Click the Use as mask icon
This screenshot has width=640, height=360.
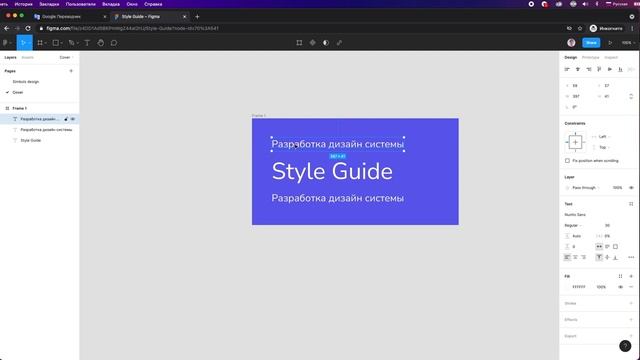326,43
